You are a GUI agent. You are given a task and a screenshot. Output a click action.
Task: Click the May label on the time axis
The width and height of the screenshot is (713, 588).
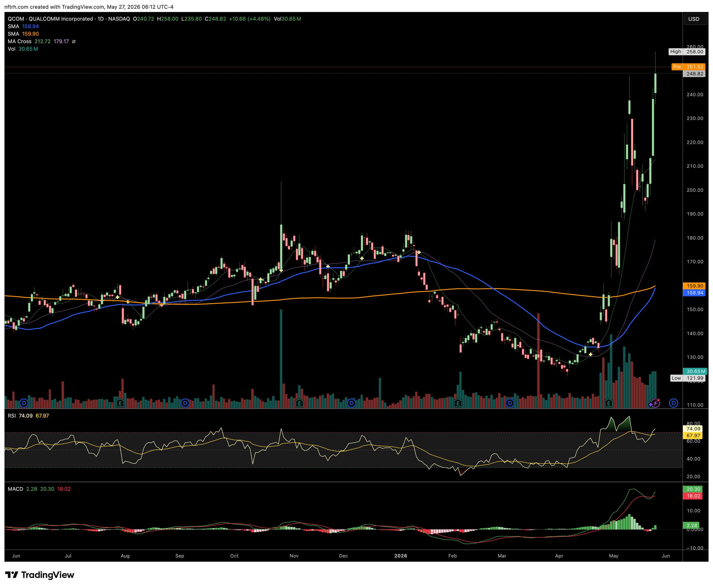point(614,556)
